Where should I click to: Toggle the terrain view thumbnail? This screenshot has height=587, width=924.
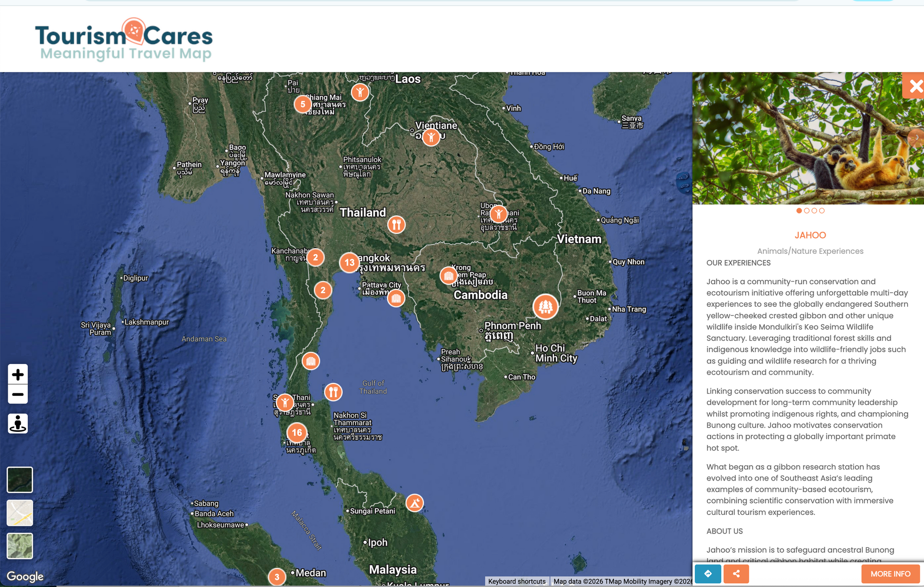tap(19, 546)
